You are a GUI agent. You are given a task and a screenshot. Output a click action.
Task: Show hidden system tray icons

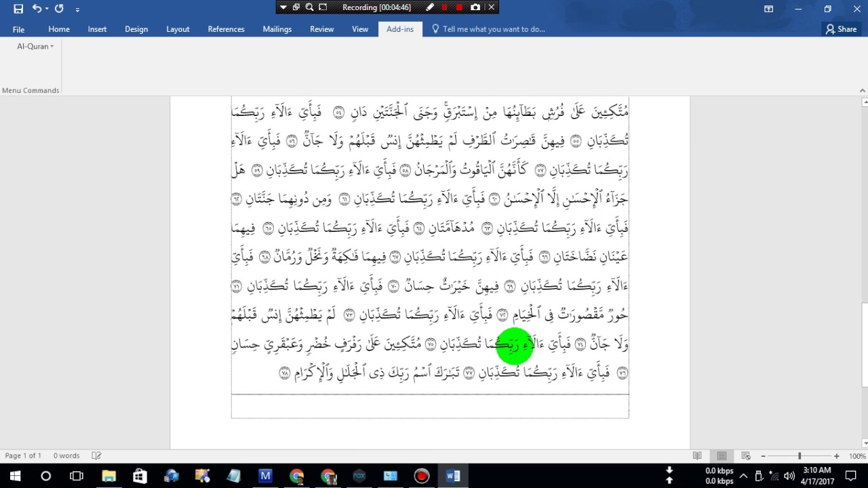click(744, 476)
